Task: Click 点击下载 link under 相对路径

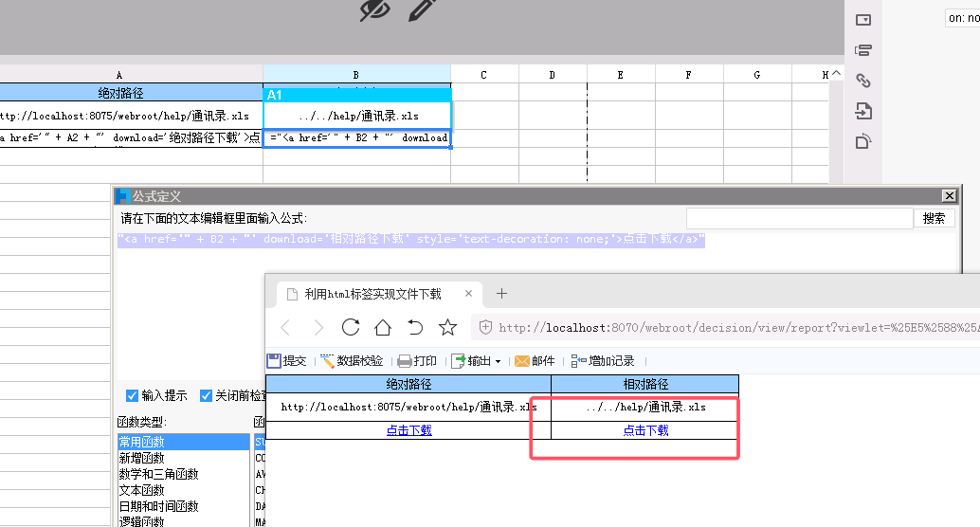Action: (x=645, y=430)
